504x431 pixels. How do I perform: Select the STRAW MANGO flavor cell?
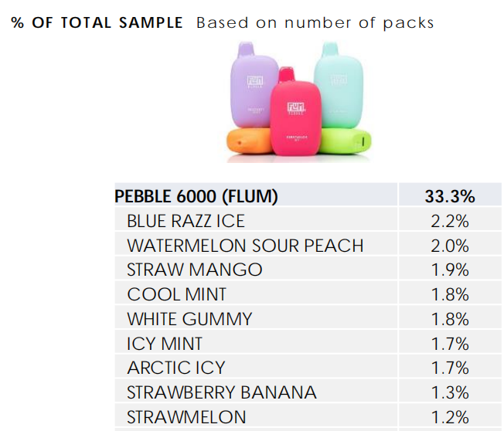pyautogui.click(x=256, y=268)
